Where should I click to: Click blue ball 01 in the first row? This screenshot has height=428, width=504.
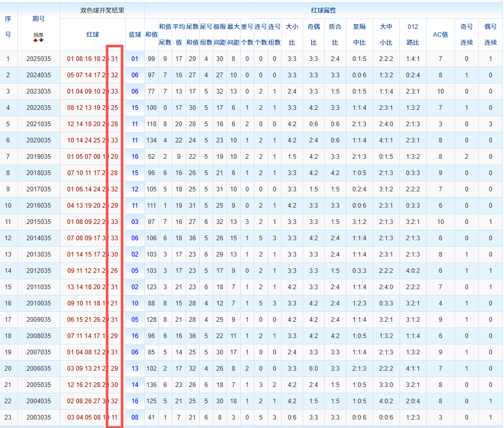pyautogui.click(x=135, y=59)
